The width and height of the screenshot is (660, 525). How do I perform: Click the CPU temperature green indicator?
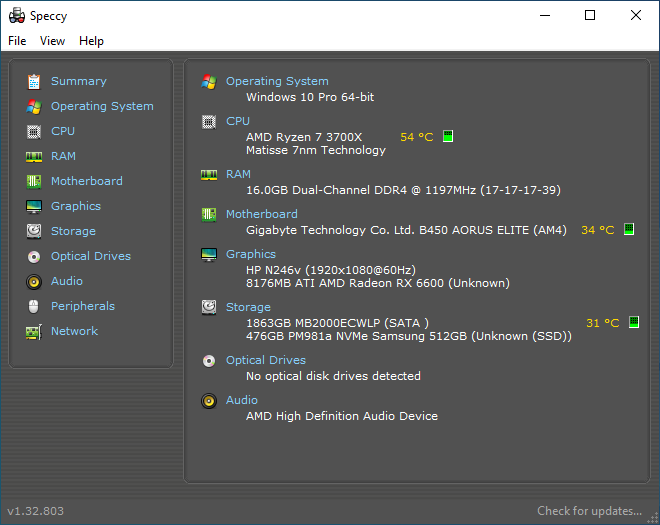click(x=448, y=136)
